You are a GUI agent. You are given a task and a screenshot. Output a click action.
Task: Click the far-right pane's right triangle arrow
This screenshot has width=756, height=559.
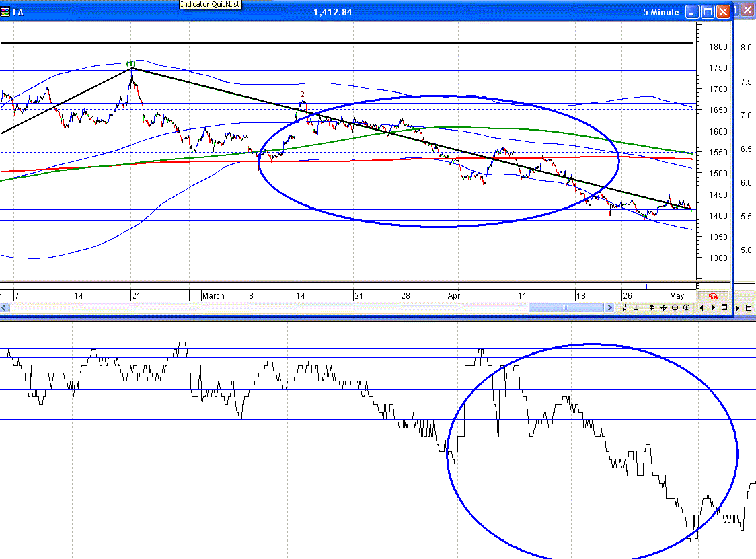tap(738, 307)
